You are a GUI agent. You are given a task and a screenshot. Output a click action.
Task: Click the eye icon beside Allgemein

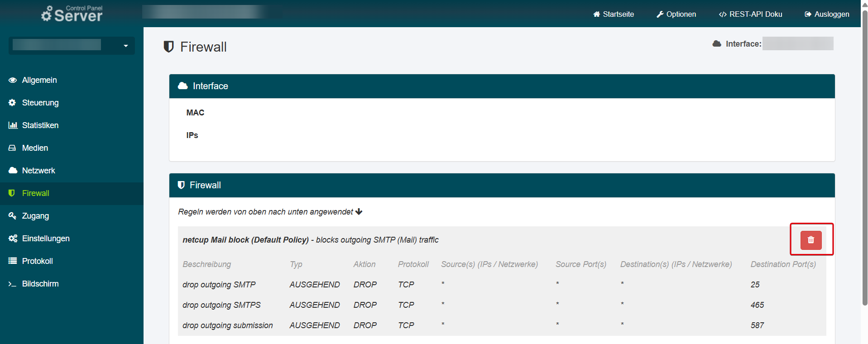coord(13,80)
